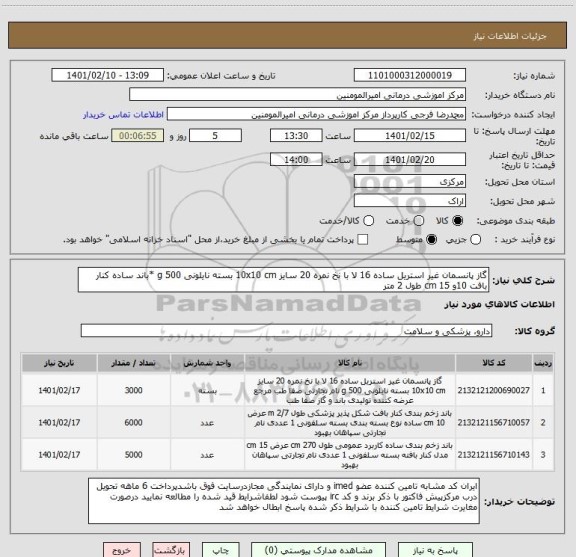Select the کالا radio button

pyautogui.click(x=457, y=221)
